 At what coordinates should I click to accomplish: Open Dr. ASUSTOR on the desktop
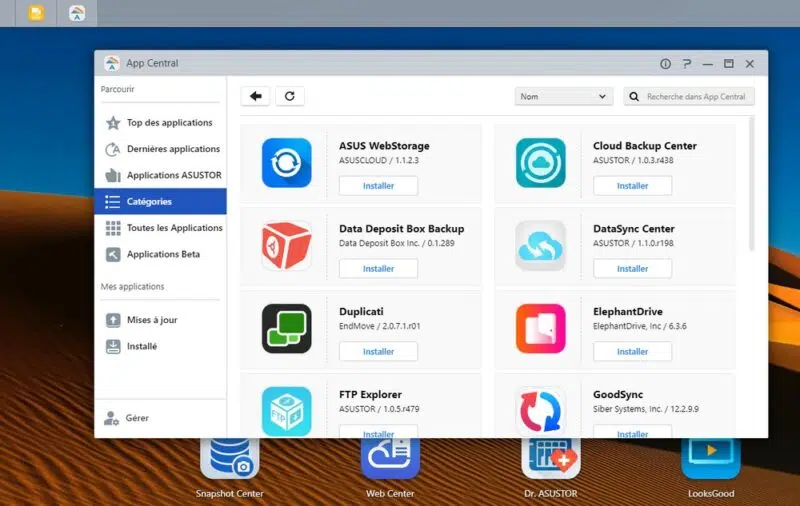551,467
